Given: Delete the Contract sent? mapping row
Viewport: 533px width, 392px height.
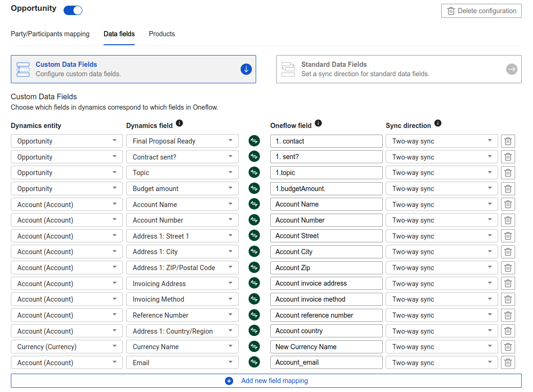Looking at the screenshot, I should pos(508,157).
